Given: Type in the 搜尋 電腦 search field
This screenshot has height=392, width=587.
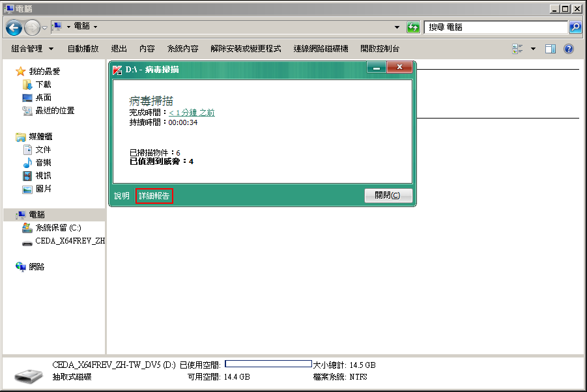Looking at the screenshot, I should click(495, 27).
